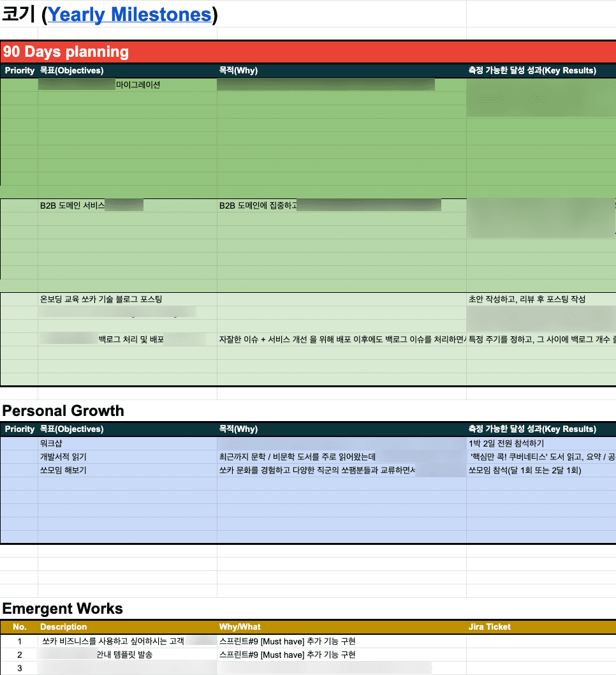The image size is (616, 675).
Task: Select the Emergent Works heading cell
Action: point(62,608)
